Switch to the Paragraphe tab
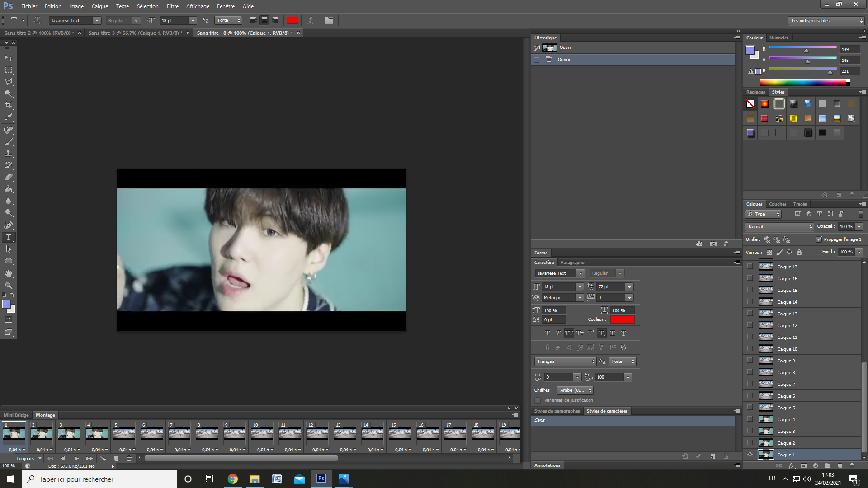868x488 pixels. point(572,262)
